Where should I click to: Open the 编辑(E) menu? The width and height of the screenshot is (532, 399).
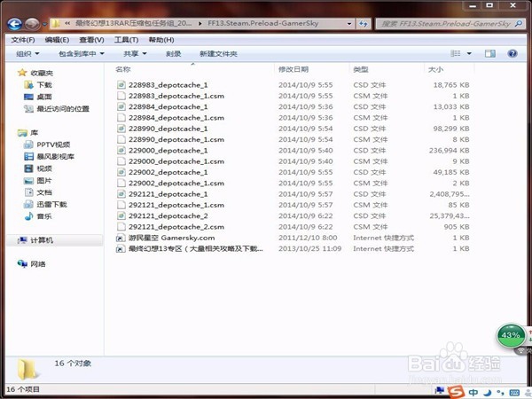57,40
